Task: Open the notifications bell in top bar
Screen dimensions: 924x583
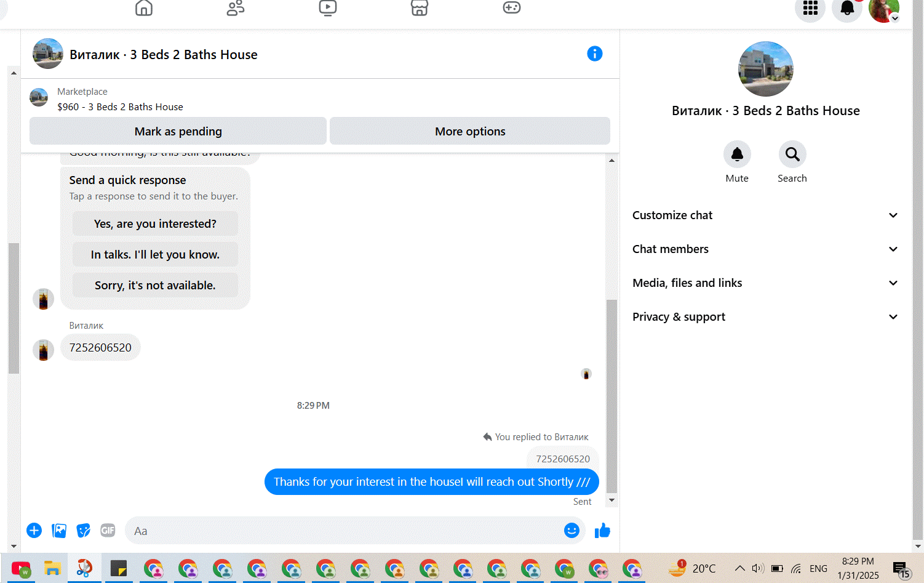Action: [847, 9]
